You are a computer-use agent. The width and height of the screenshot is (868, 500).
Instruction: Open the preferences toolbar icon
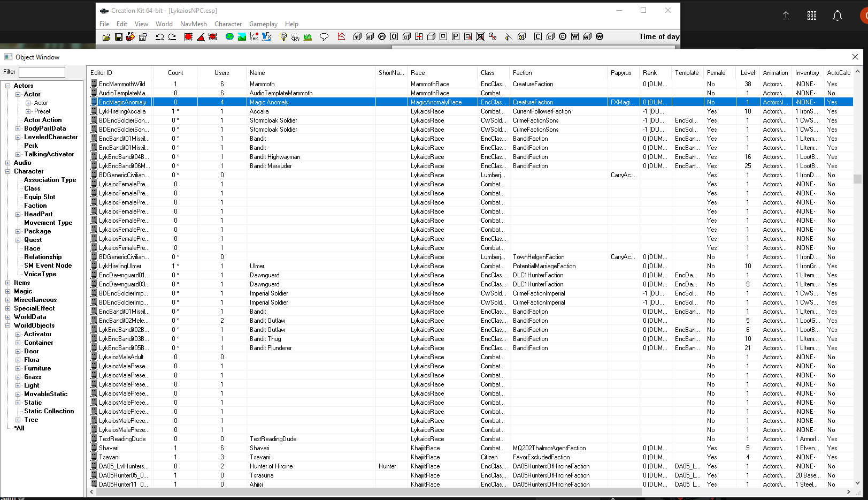143,37
